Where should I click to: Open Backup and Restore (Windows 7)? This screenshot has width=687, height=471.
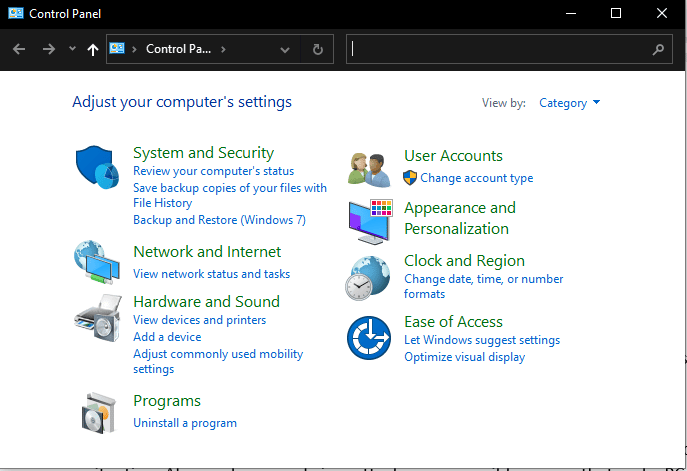[219, 220]
